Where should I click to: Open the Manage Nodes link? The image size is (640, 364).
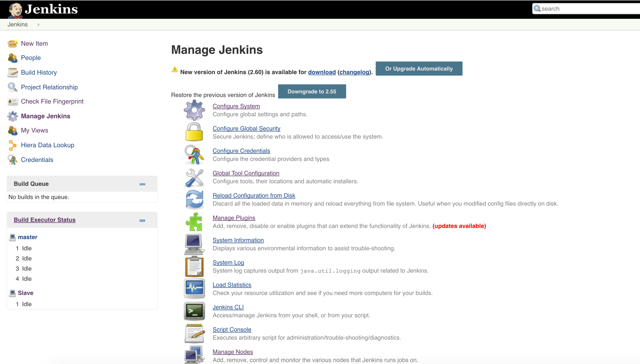point(233,352)
